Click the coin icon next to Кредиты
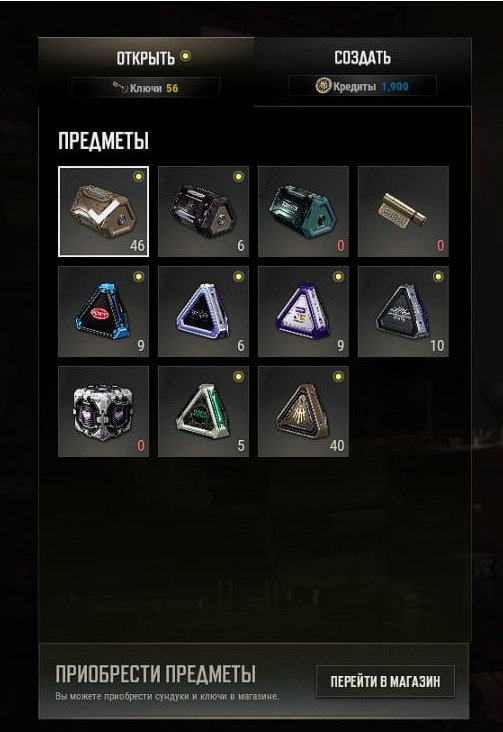 (323, 86)
